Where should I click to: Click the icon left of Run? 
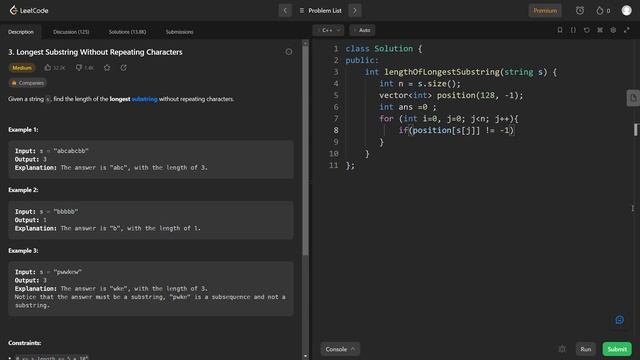click(562, 349)
